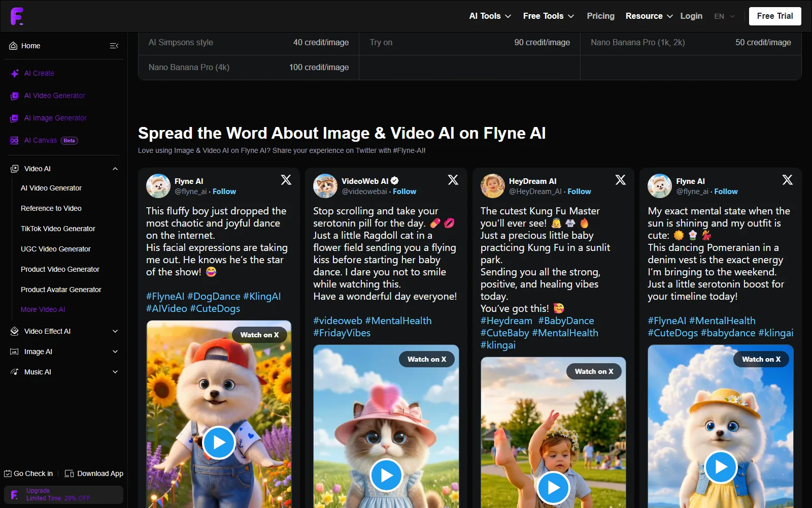Image resolution: width=812 pixels, height=508 pixels.
Task: Click the AI Video Generator sidebar icon
Action: point(15,96)
